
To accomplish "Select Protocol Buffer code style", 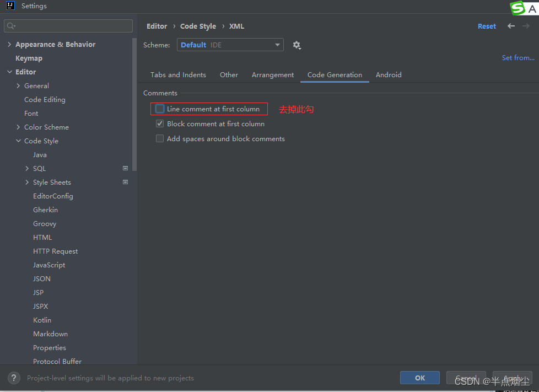I will pyautogui.click(x=57, y=361).
